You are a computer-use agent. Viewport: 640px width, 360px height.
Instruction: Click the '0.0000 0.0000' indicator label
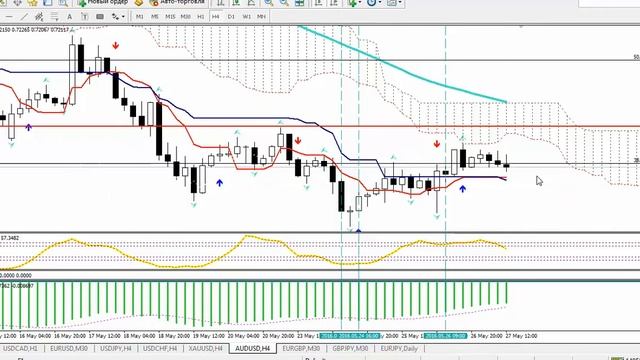[x=16, y=276]
